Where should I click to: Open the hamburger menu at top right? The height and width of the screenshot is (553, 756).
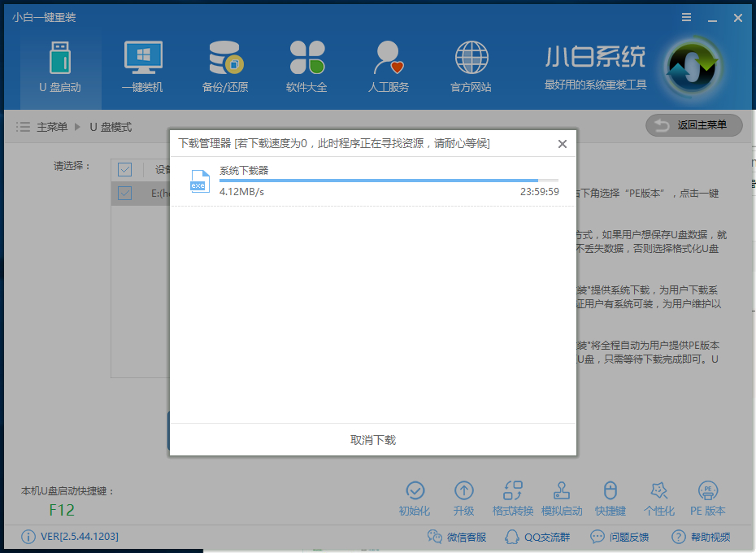pyautogui.click(x=686, y=17)
